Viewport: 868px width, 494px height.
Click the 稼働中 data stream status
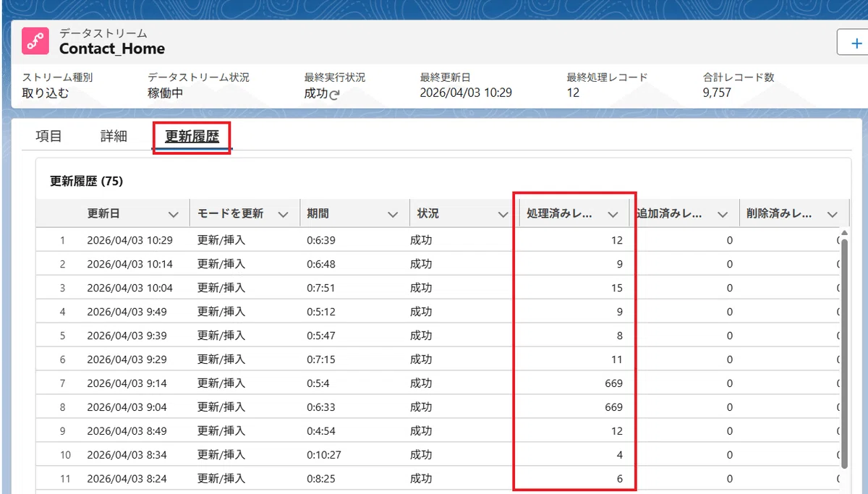coord(164,93)
